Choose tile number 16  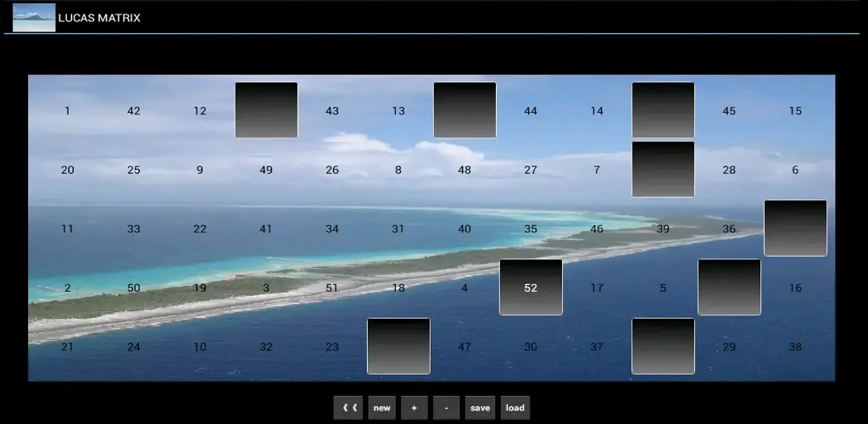point(795,287)
